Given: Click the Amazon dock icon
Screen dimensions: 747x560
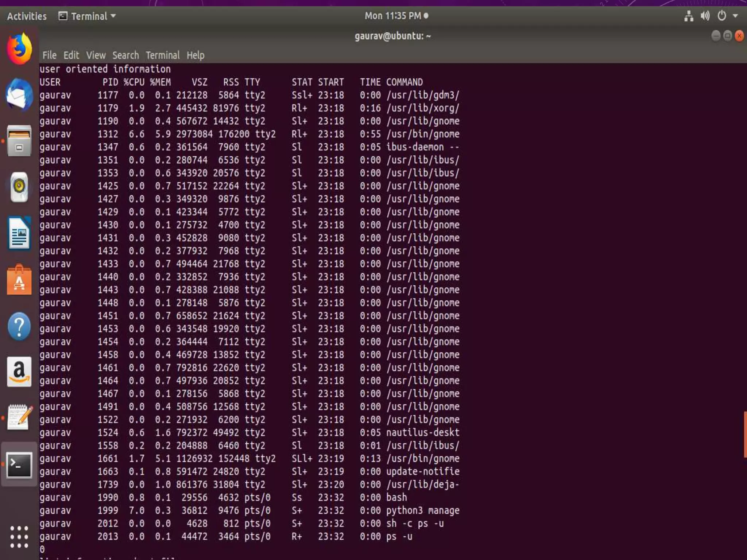Looking at the screenshot, I should coord(19,372).
